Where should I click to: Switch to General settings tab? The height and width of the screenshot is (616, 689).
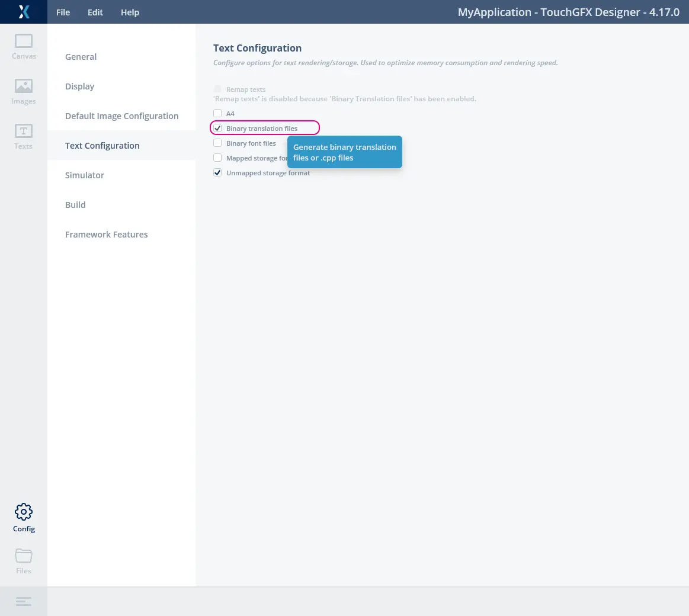click(x=81, y=57)
